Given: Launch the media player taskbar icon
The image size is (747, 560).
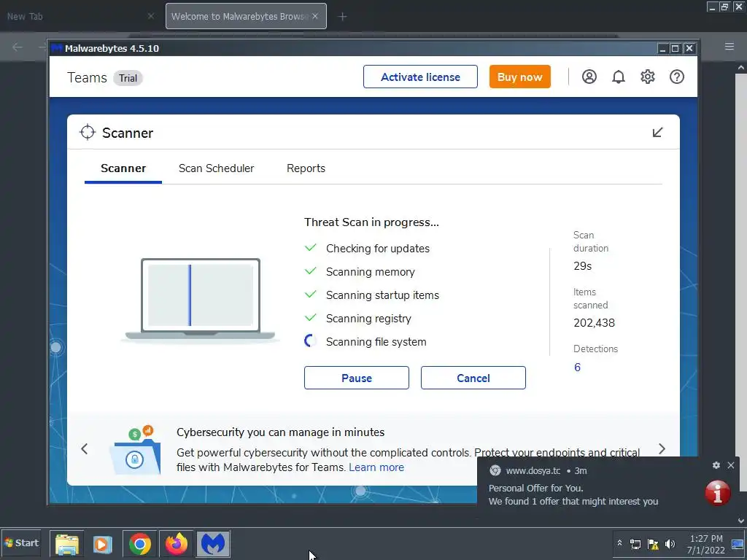Looking at the screenshot, I should 102,543.
